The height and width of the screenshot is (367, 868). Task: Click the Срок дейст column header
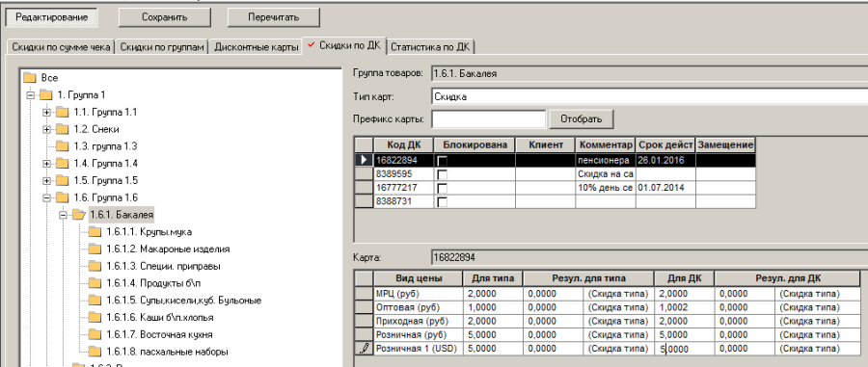665,144
